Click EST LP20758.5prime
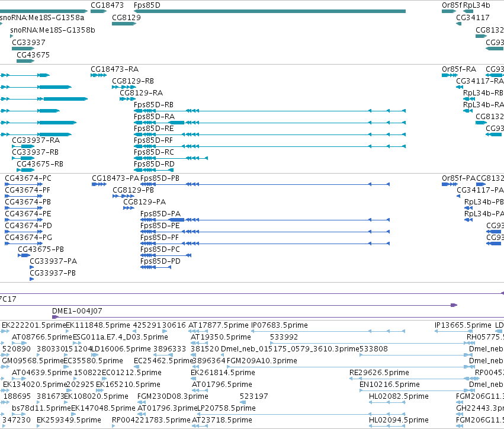 click(x=226, y=408)
